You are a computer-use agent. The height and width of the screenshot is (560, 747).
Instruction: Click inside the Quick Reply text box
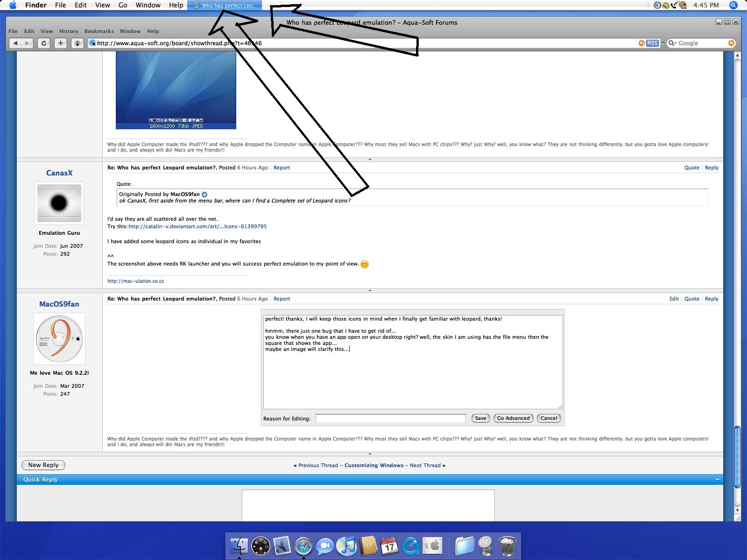pos(368,505)
